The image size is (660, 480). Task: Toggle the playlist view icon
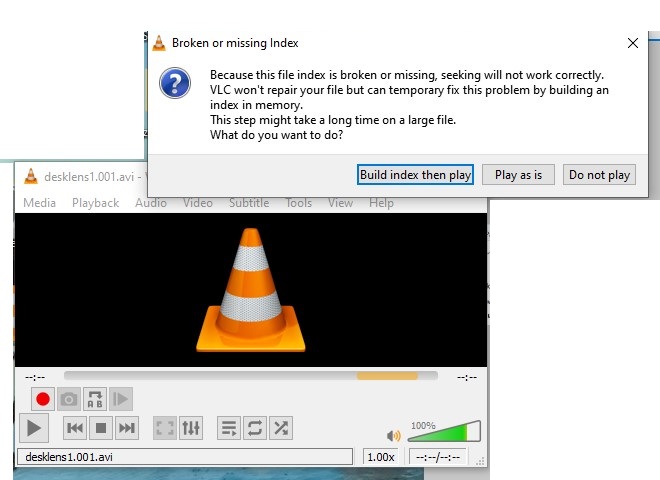pyautogui.click(x=229, y=428)
